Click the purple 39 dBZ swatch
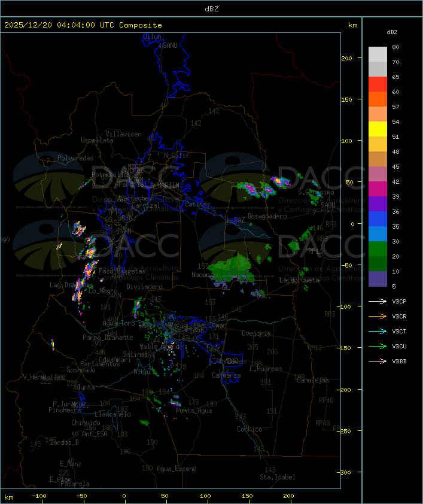The height and width of the screenshot is (504, 423). (378, 204)
